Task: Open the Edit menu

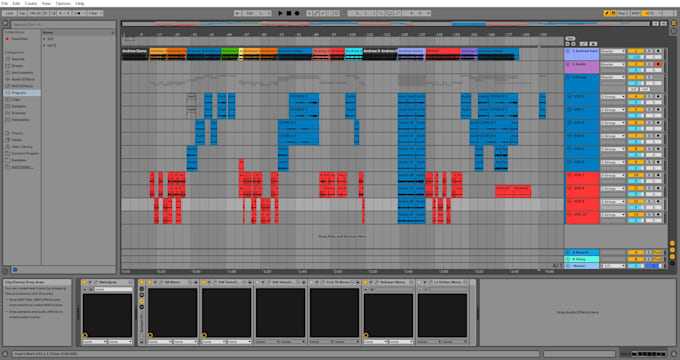Action: coord(16,3)
